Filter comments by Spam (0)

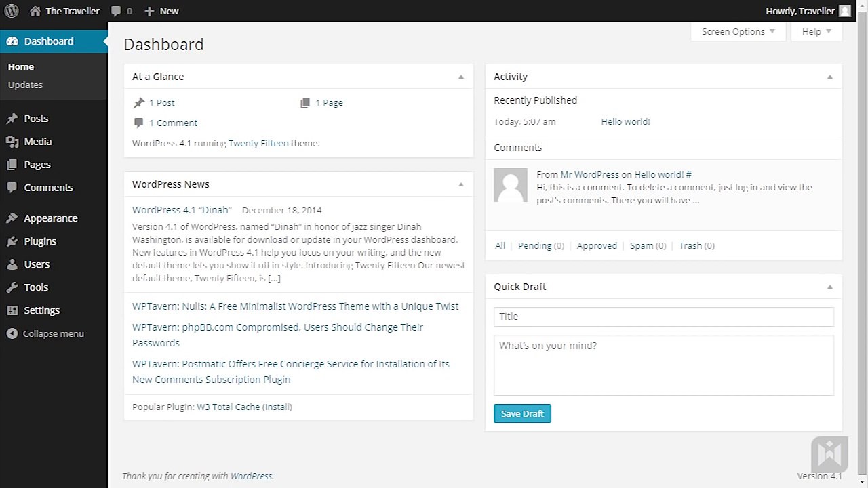pyautogui.click(x=648, y=246)
